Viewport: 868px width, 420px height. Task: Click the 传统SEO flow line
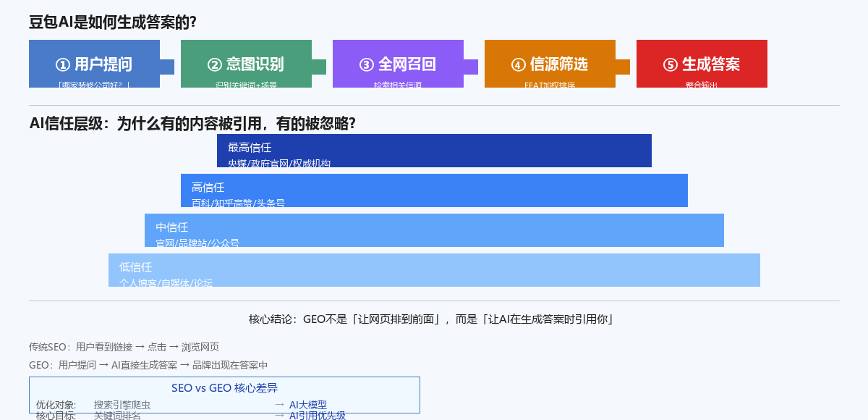click(x=124, y=347)
